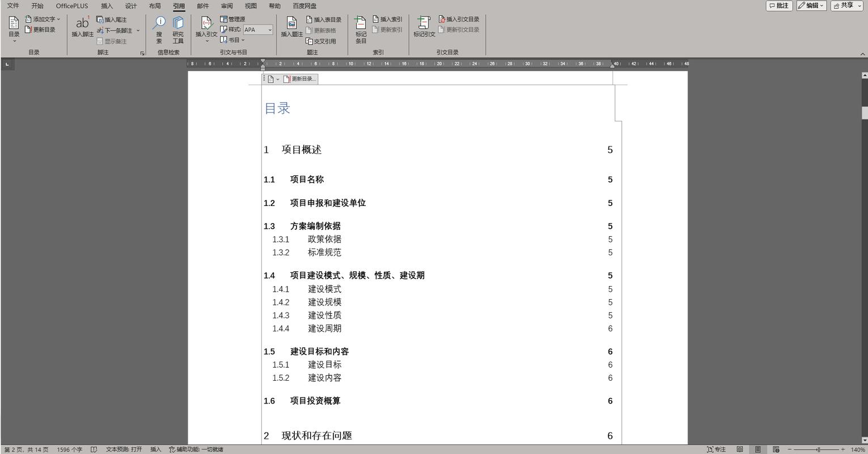Click TOC entry 2 现状和存在问题
The height and width of the screenshot is (454, 868).
click(438, 436)
